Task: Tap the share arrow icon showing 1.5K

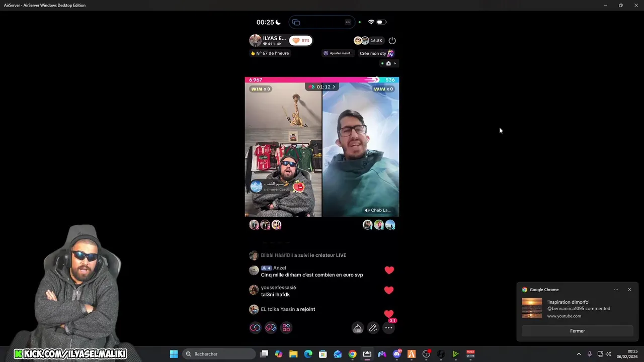Action: [x=357, y=328]
